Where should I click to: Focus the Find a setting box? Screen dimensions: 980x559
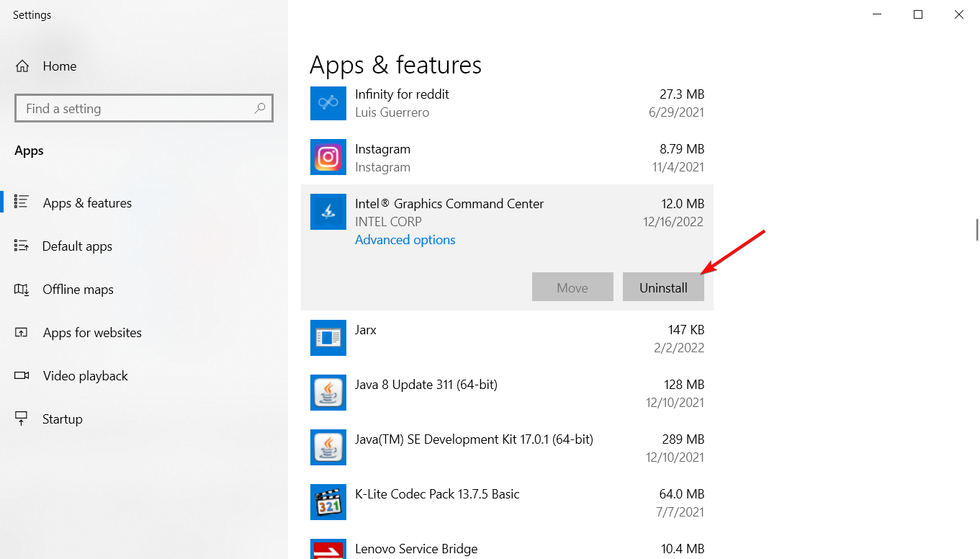pyautogui.click(x=144, y=108)
